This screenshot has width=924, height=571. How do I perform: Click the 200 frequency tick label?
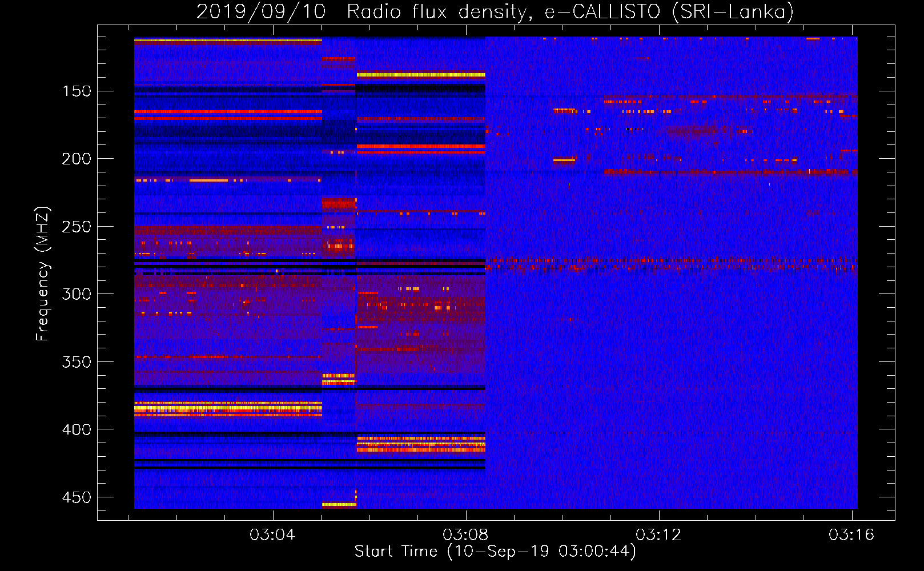(x=77, y=159)
